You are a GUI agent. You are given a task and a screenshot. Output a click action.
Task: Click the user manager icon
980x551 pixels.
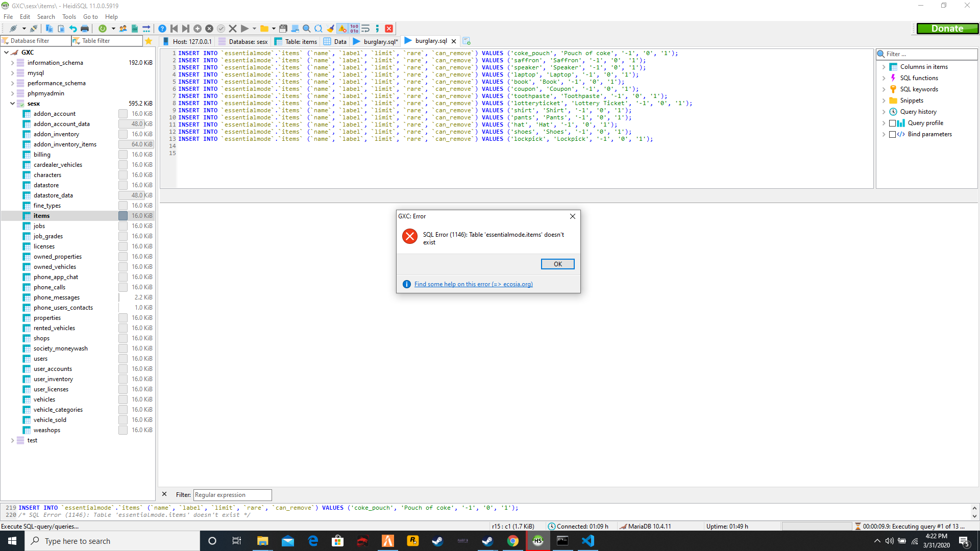point(123,29)
